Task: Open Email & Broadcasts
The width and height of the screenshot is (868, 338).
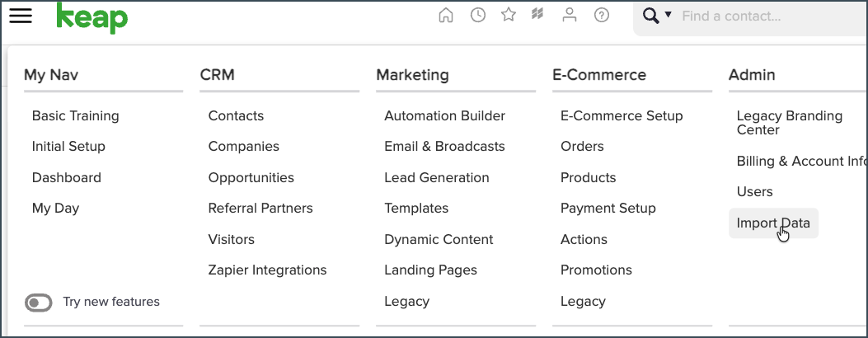Action: coord(444,147)
